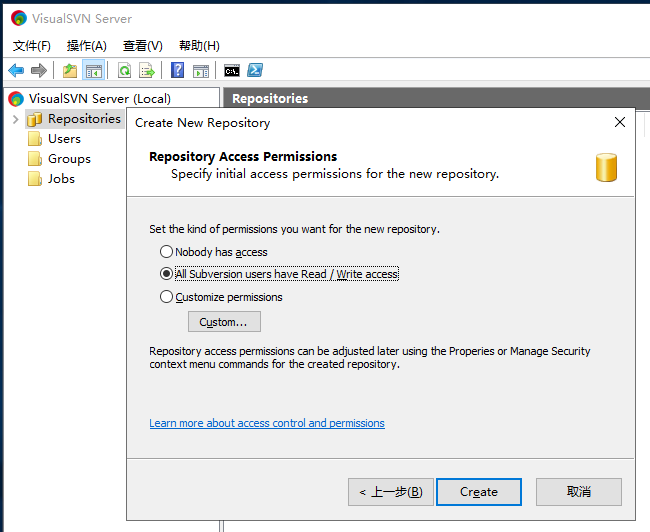
Task: Launch the PowerShell toolbar icon
Action: tap(255, 70)
